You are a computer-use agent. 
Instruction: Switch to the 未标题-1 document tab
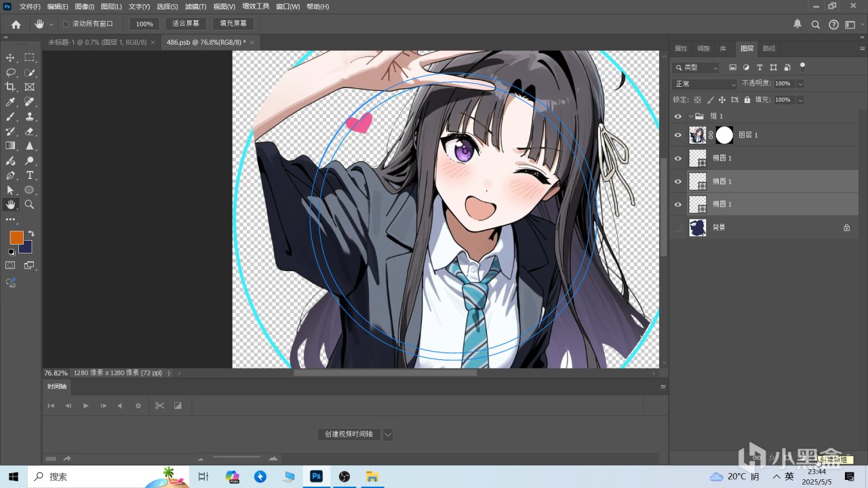[x=98, y=42]
